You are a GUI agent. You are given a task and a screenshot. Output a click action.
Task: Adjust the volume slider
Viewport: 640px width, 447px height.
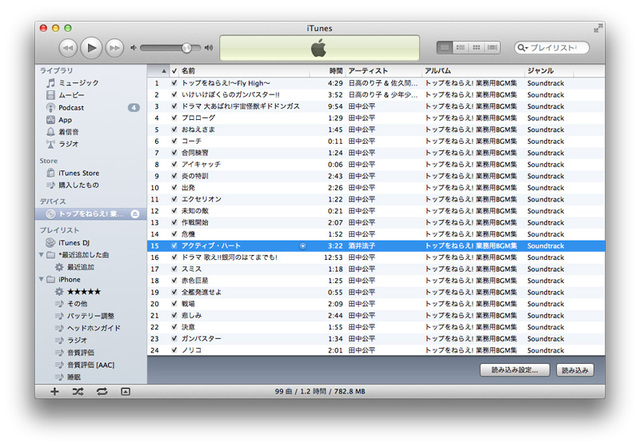point(186,47)
